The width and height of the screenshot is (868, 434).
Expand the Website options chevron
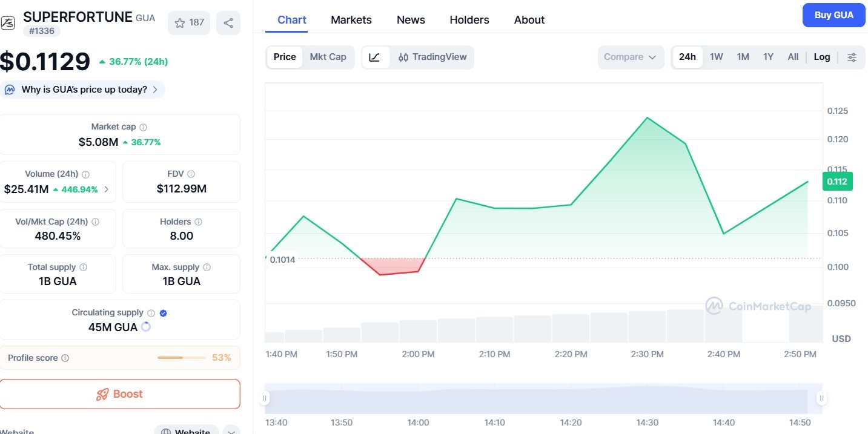(231, 430)
